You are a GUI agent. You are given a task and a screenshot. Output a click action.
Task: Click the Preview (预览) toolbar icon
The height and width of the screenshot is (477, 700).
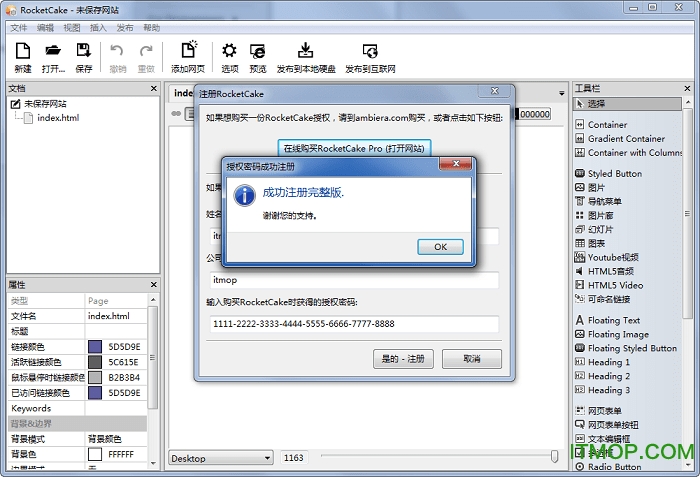(x=258, y=57)
